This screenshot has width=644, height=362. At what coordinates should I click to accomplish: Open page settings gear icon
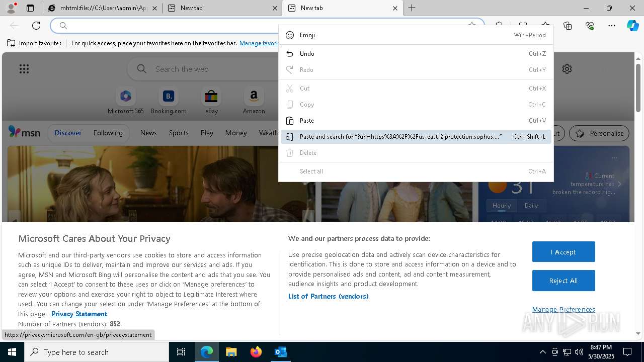point(567,69)
